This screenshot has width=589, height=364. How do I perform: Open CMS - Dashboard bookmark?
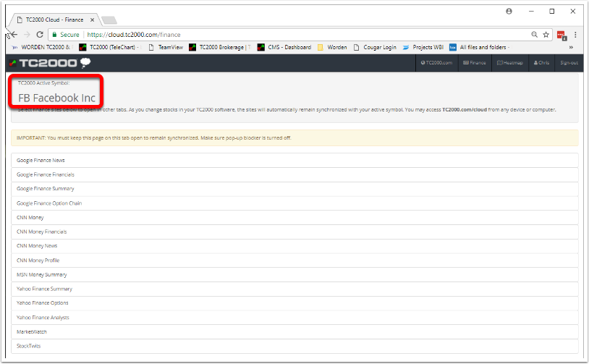click(284, 47)
